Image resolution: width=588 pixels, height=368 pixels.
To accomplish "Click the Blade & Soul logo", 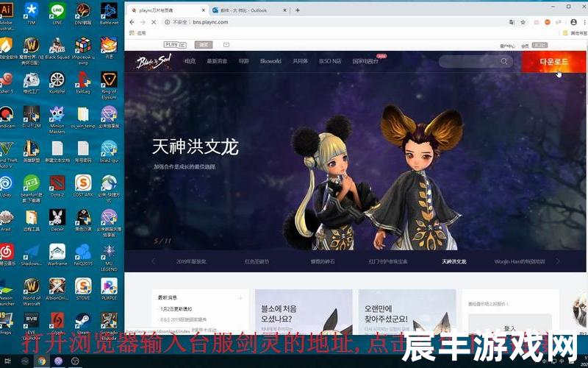I will [154, 62].
